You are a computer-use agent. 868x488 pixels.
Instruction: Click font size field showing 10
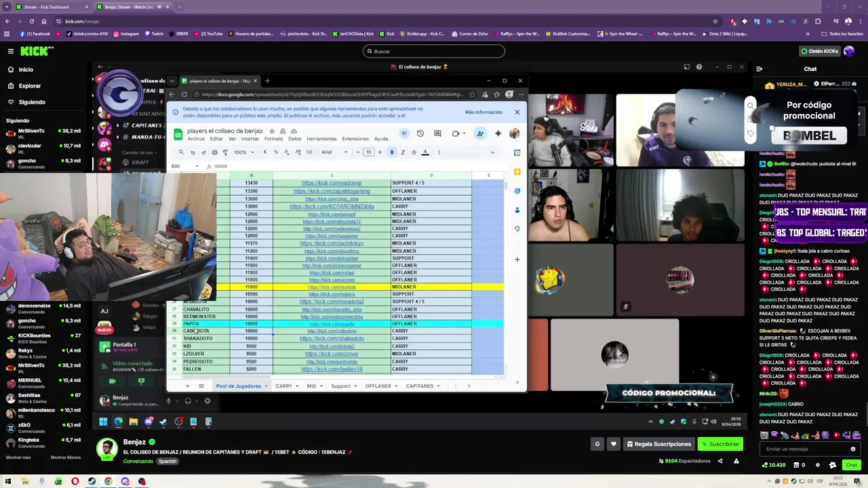coord(369,152)
